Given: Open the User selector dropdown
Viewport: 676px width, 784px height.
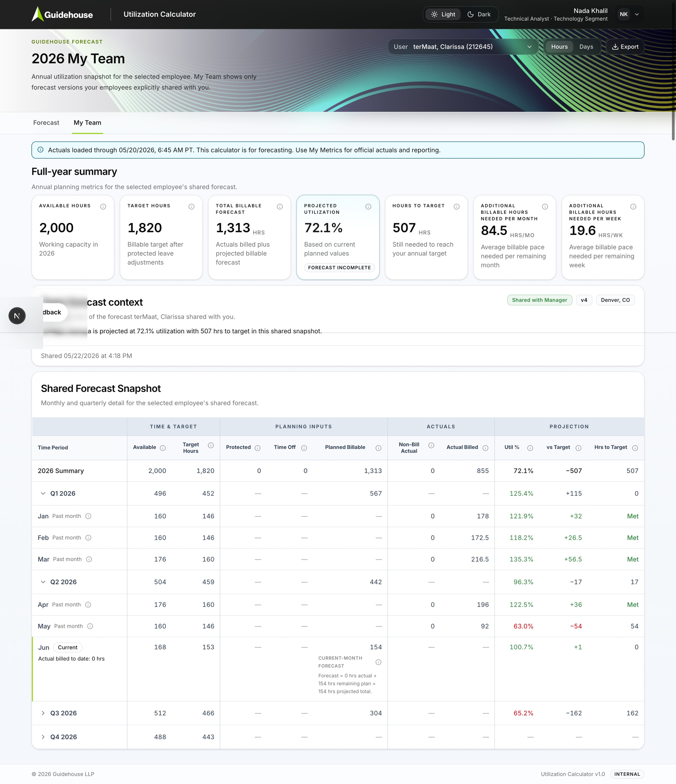Looking at the screenshot, I should pos(463,46).
